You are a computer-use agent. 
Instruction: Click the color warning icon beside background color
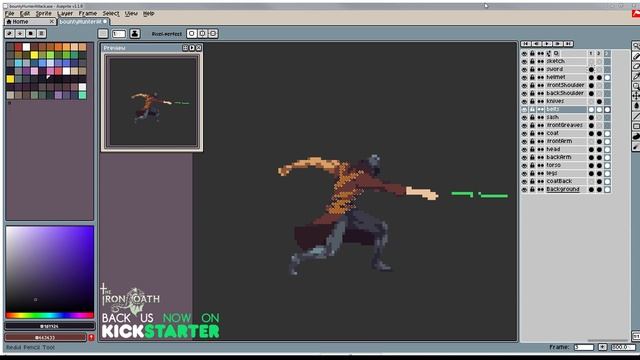pyautogui.click(x=91, y=338)
